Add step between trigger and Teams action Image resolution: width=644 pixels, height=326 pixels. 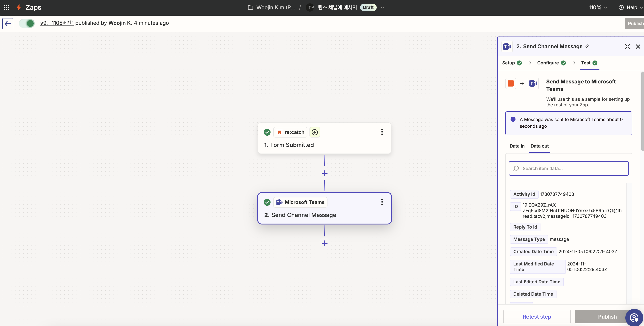click(x=324, y=173)
